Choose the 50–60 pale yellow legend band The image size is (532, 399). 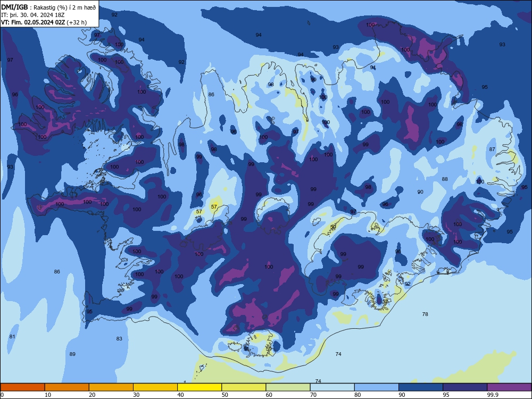pyautogui.click(x=244, y=387)
